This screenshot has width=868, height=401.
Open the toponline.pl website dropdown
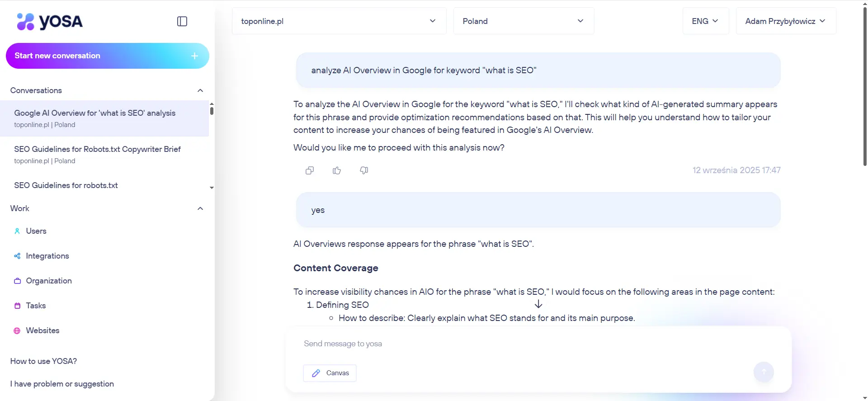(339, 21)
